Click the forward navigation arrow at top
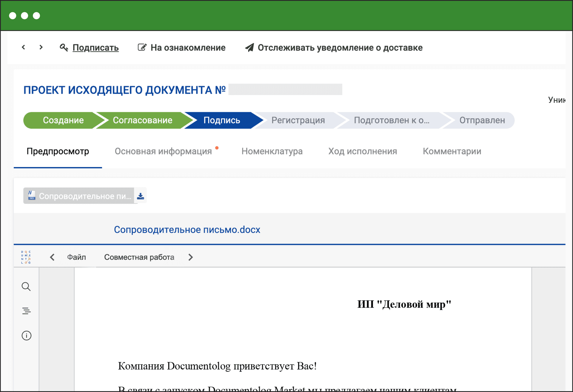Image resolution: width=573 pixels, height=392 pixels. pyautogui.click(x=41, y=47)
